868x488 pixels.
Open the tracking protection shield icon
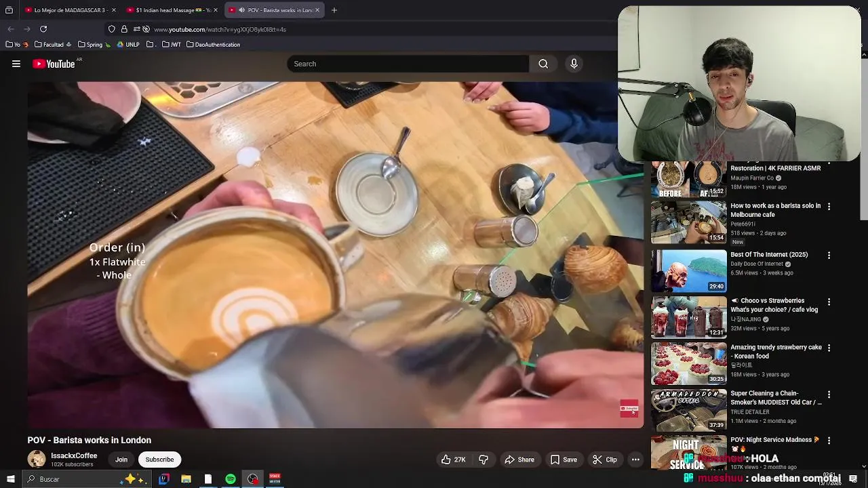112,29
